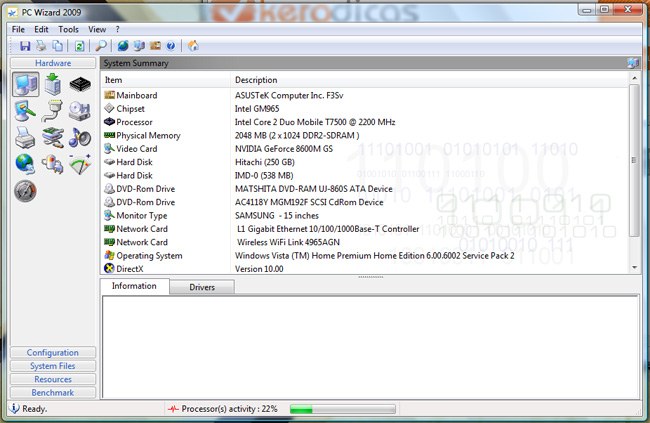
Task: Select the Hard Disk Hitachi (250 GB) row
Action: coord(365,162)
